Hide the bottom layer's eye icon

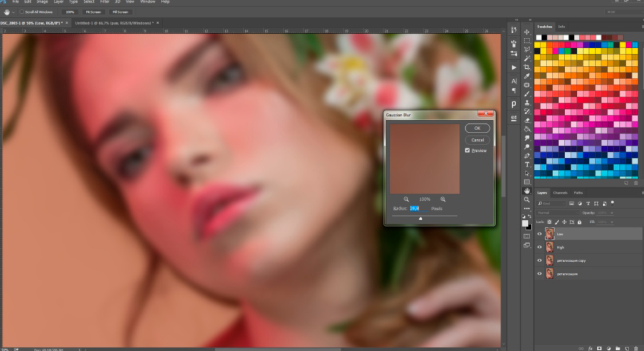(x=540, y=274)
